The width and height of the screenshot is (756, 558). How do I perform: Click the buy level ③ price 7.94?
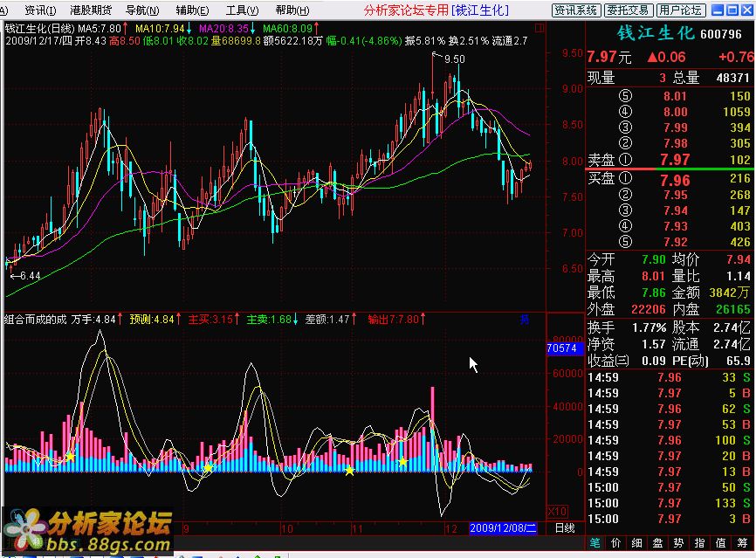[x=675, y=210]
